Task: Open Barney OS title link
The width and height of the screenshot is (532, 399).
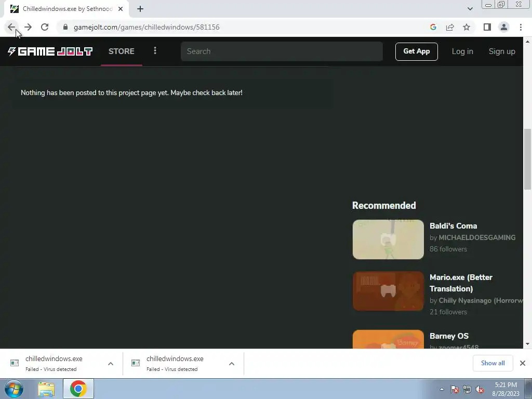Action: coord(449,336)
